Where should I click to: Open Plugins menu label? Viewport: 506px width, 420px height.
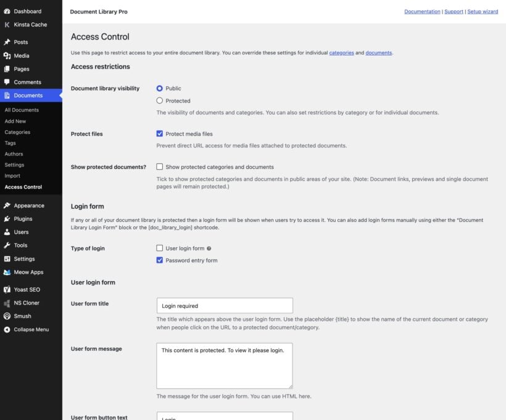23,219
